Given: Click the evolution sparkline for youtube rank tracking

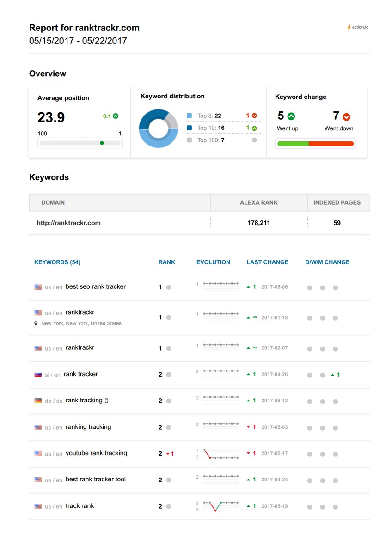Looking at the screenshot, I should pos(220,454).
